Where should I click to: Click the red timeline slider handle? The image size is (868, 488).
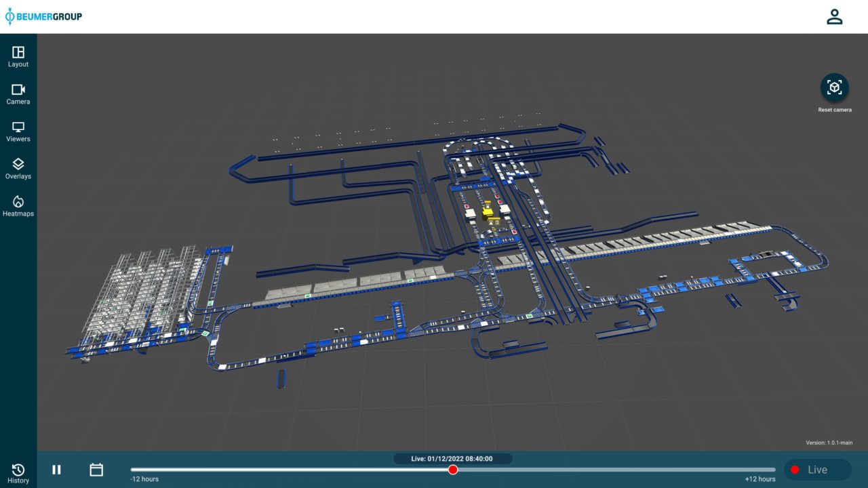pyautogui.click(x=453, y=470)
